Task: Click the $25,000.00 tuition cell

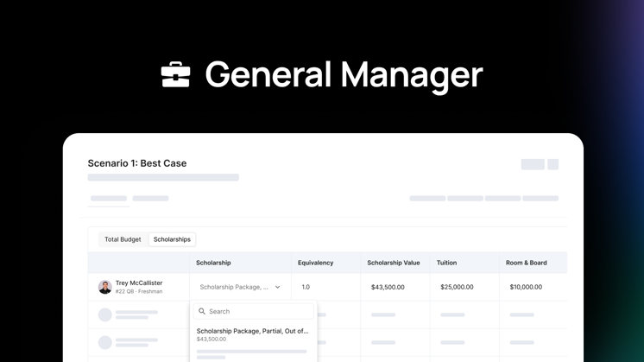Action: [457, 287]
